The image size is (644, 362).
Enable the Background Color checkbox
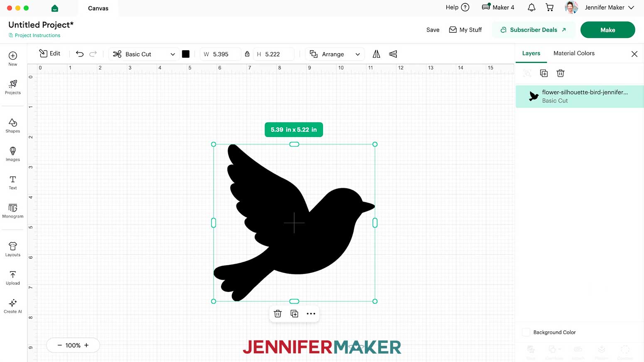(x=526, y=332)
